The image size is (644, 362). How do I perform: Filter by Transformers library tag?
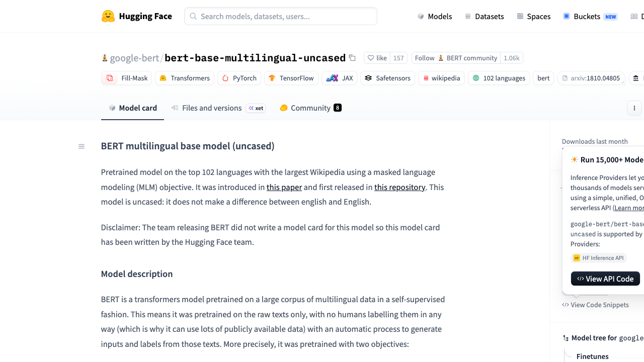point(185,78)
